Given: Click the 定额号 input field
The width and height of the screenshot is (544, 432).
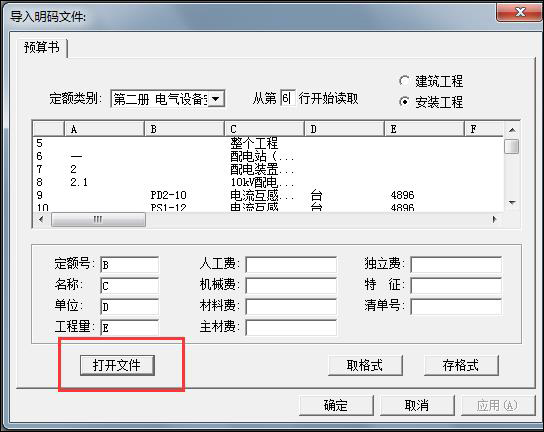Looking at the screenshot, I should coord(129,265).
